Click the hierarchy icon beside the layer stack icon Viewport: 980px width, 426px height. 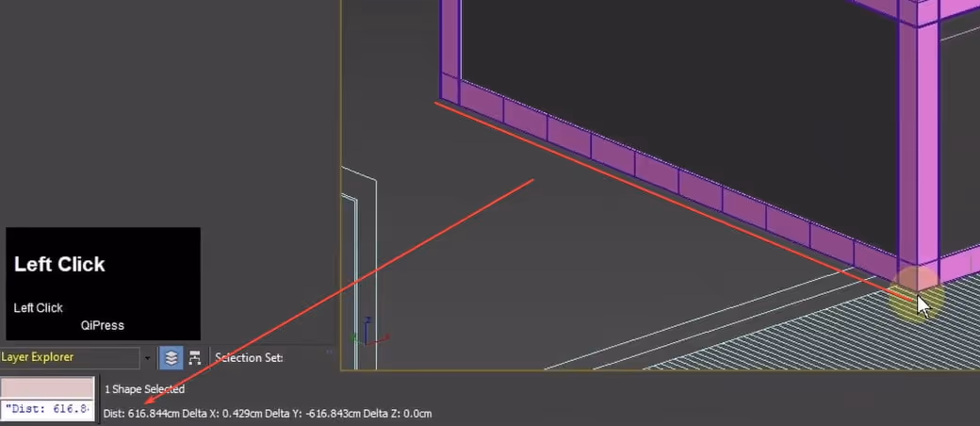pos(195,358)
